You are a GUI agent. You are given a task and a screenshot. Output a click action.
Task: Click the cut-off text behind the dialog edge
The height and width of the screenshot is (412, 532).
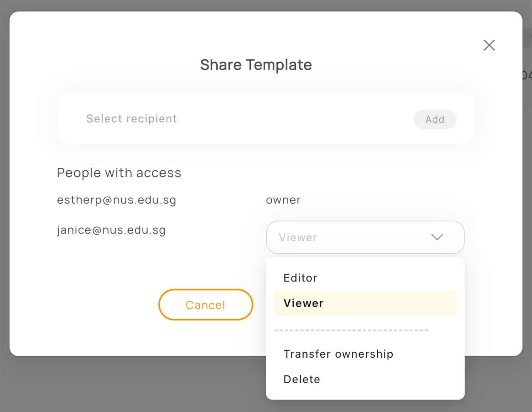527,75
